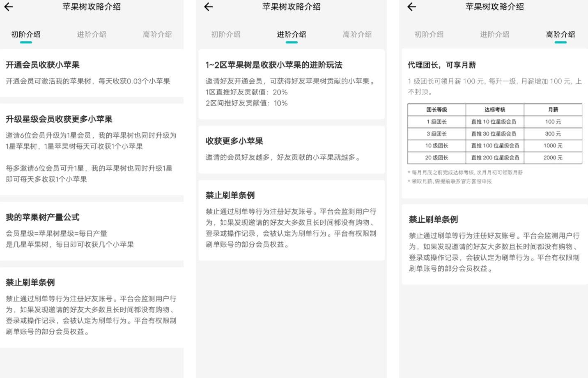Open 高阶介绍 tab on left screen
588x378 pixels.
click(157, 35)
